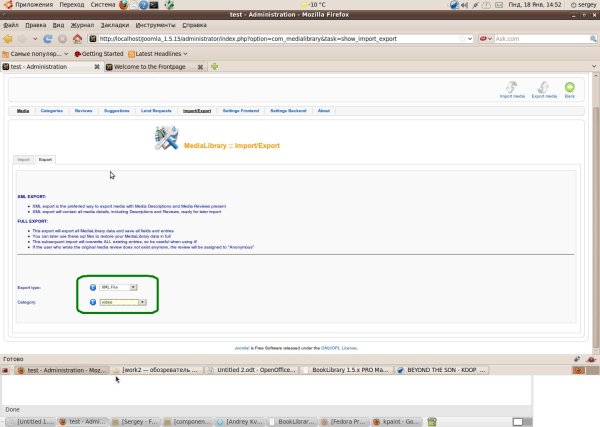Open the Category dropdown showing video

[123, 302]
